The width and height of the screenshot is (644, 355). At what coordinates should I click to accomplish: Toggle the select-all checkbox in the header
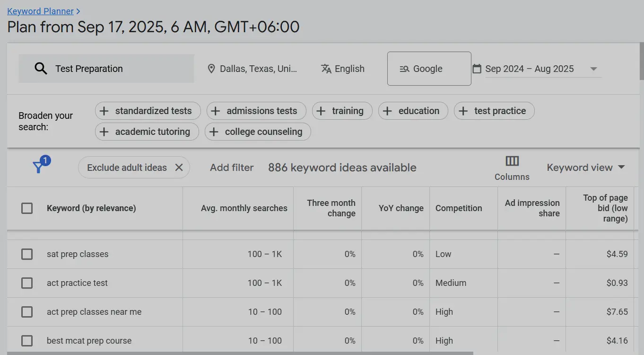point(26,208)
